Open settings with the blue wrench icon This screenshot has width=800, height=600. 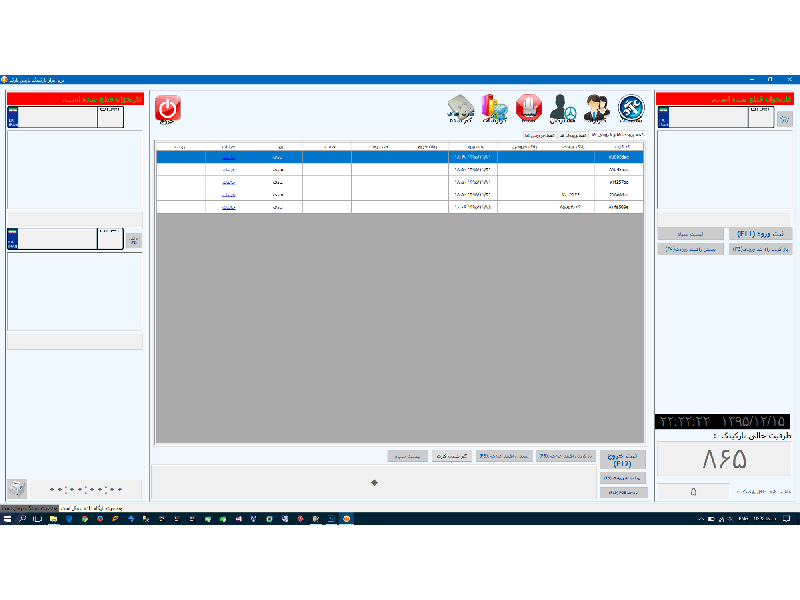(x=631, y=108)
